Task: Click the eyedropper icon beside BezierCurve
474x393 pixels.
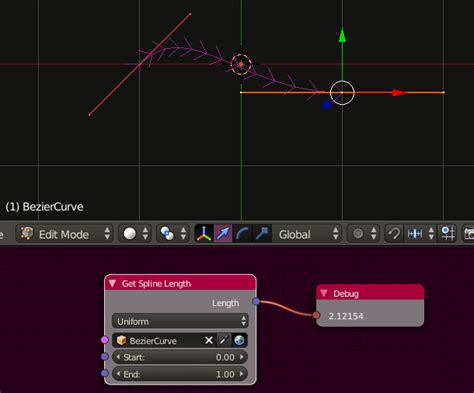Action: pos(224,340)
